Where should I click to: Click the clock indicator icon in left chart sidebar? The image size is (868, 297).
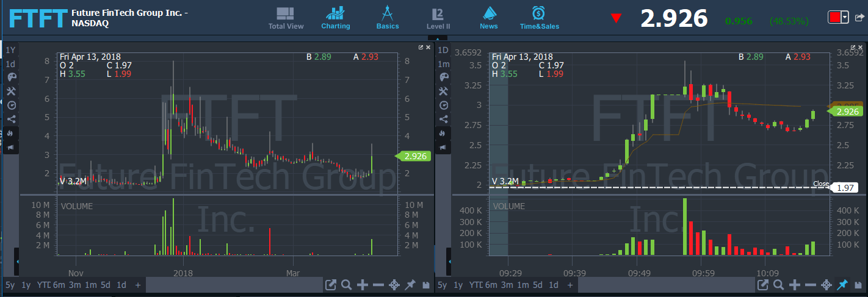[11, 106]
